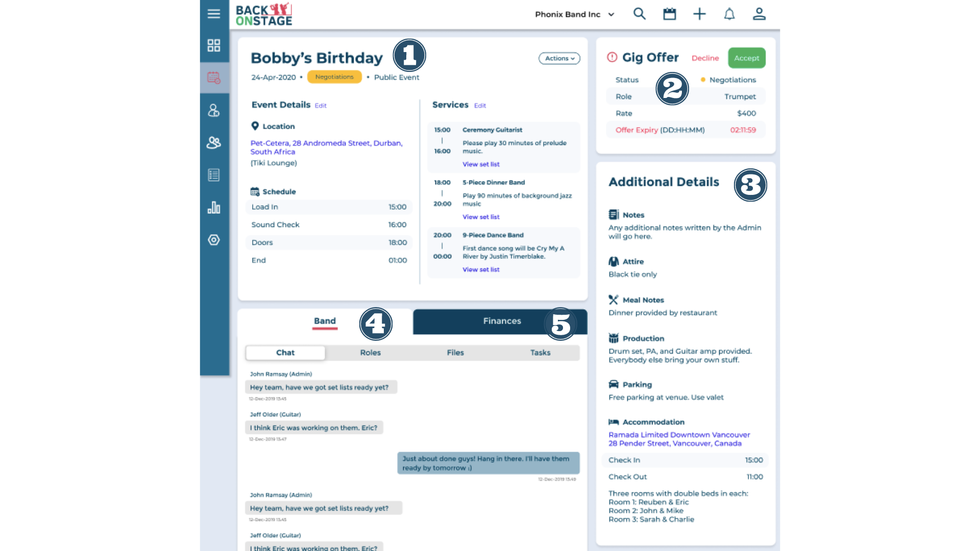Decline the gig offer using Decline button
The width and height of the screenshot is (980, 551).
(705, 58)
